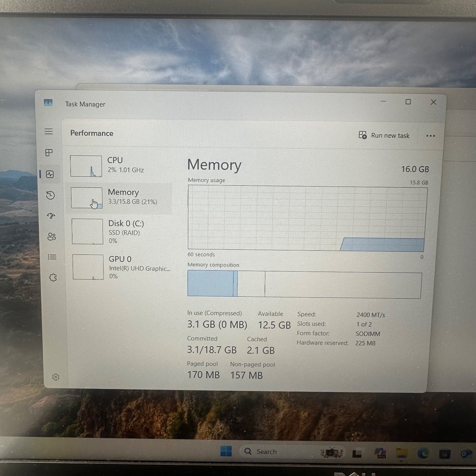Click the Memory composition bar
The image size is (476, 476).
click(x=304, y=284)
